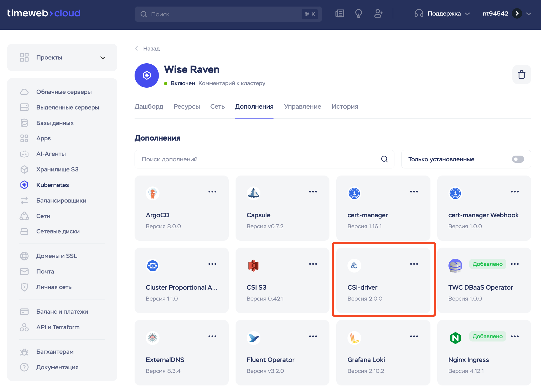The width and height of the screenshot is (541, 392).
Task: Switch to the Управление tab
Action: [302, 106]
